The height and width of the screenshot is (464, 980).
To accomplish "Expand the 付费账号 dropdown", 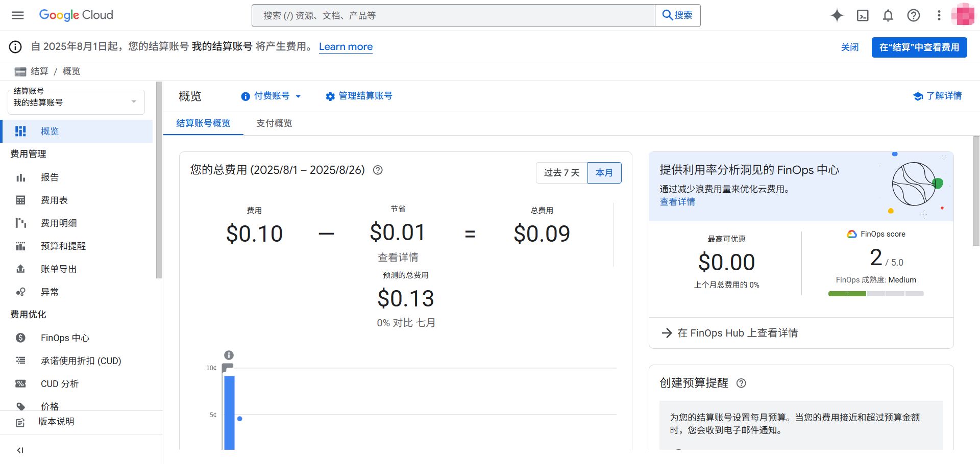I will point(271,96).
